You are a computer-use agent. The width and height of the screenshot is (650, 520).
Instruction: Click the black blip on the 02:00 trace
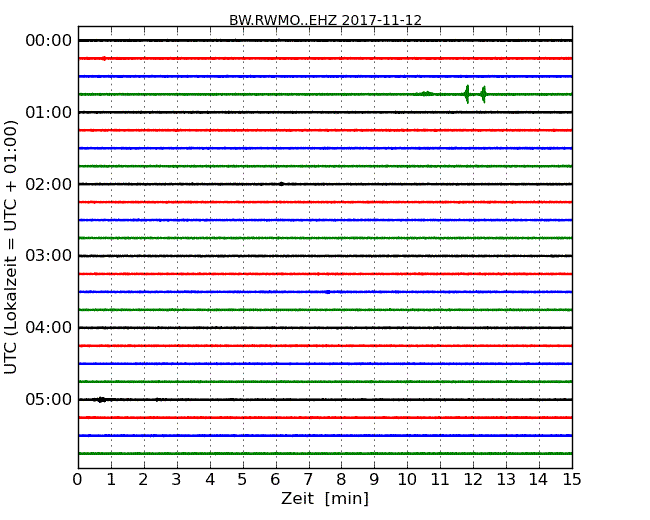click(x=281, y=184)
